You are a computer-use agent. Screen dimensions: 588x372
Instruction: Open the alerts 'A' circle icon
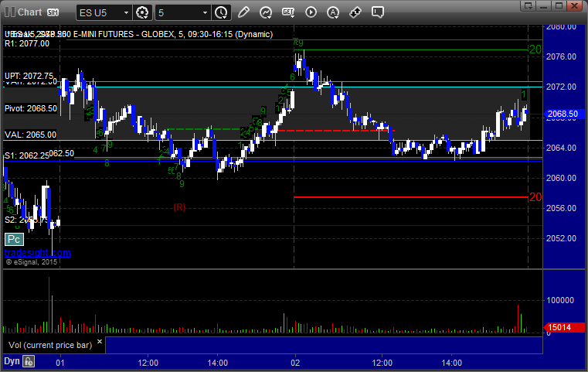coord(333,13)
